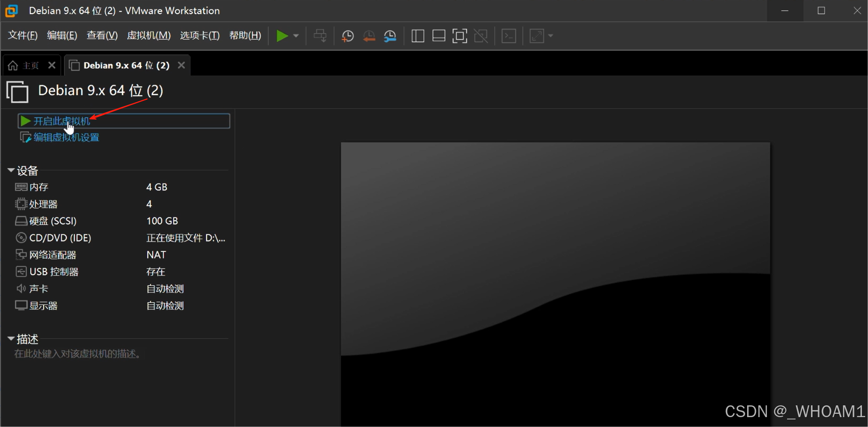Open the 虚拟机(M) menu
The image size is (868, 427).
149,36
